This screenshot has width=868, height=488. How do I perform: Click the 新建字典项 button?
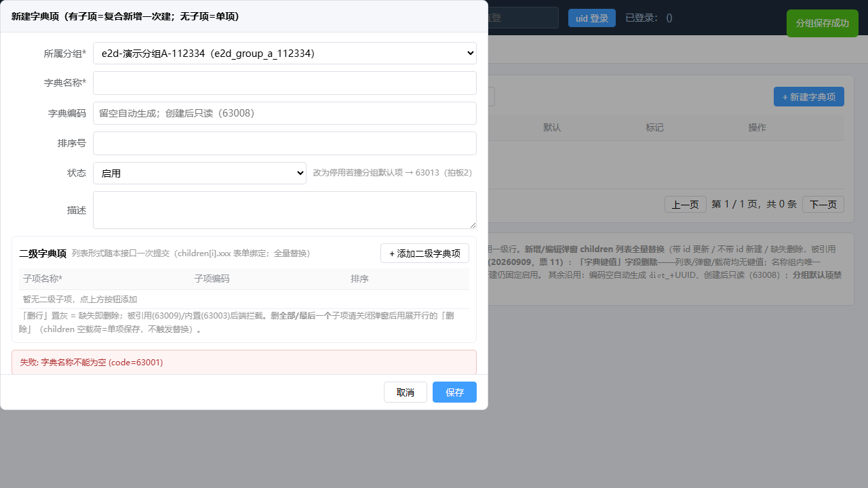tap(809, 97)
